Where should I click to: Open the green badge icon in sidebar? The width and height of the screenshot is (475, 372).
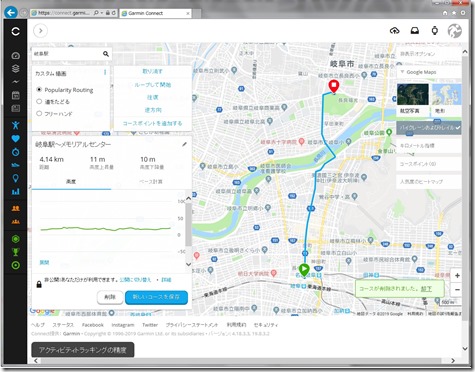(16, 239)
